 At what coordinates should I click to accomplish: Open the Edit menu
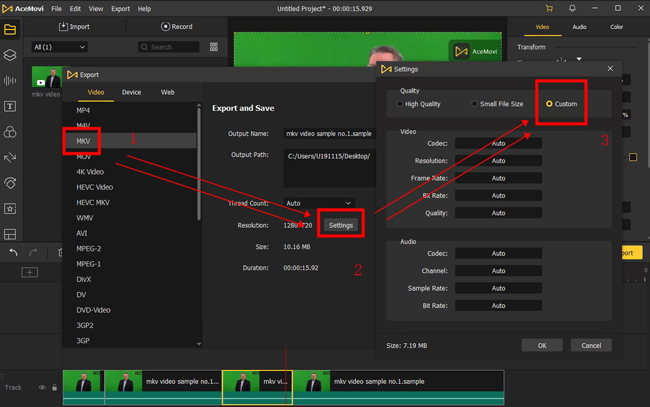click(75, 9)
